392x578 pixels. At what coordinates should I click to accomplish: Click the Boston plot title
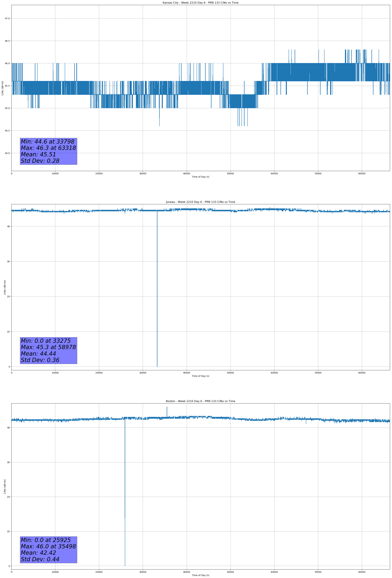tap(200, 401)
